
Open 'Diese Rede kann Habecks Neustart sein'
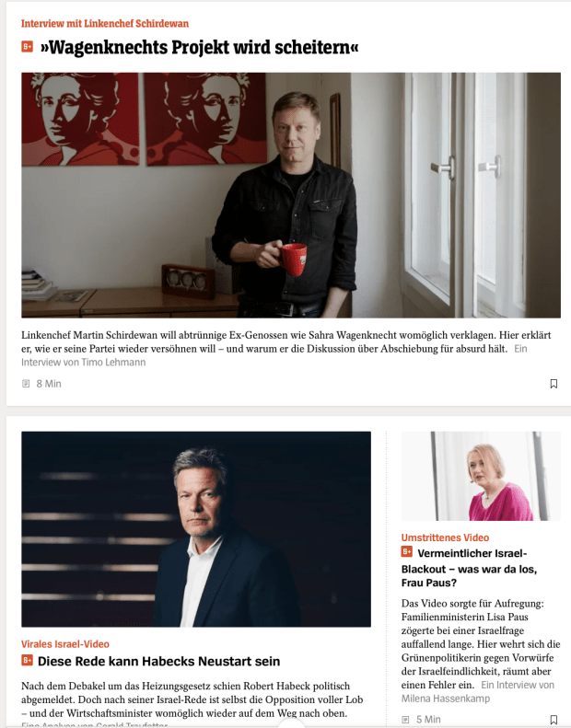159,661
